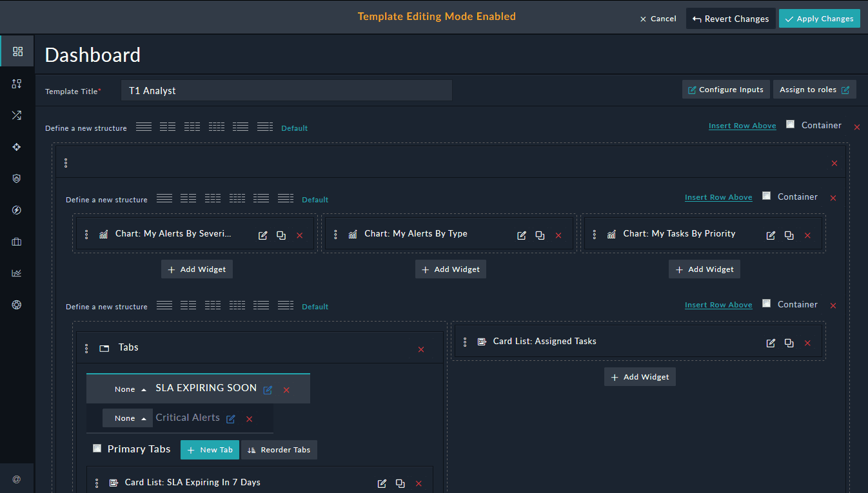Check Container for the charts row

pyautogui.click(x=766, y=196)
